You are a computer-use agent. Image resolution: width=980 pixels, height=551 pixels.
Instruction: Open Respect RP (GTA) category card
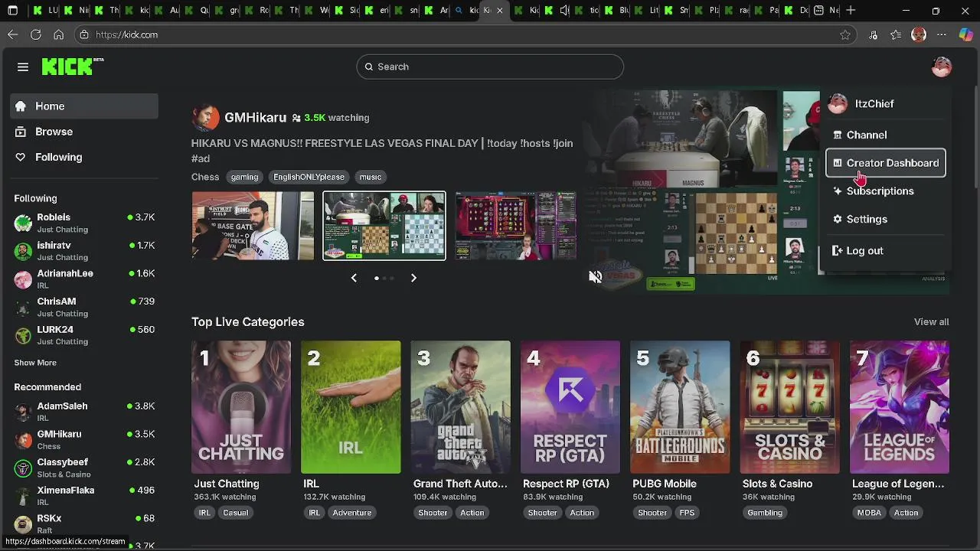click(x=570, y=407)
